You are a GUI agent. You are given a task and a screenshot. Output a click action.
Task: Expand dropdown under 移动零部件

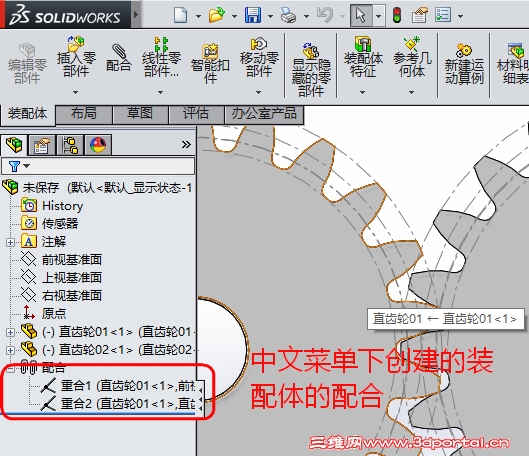258,92
